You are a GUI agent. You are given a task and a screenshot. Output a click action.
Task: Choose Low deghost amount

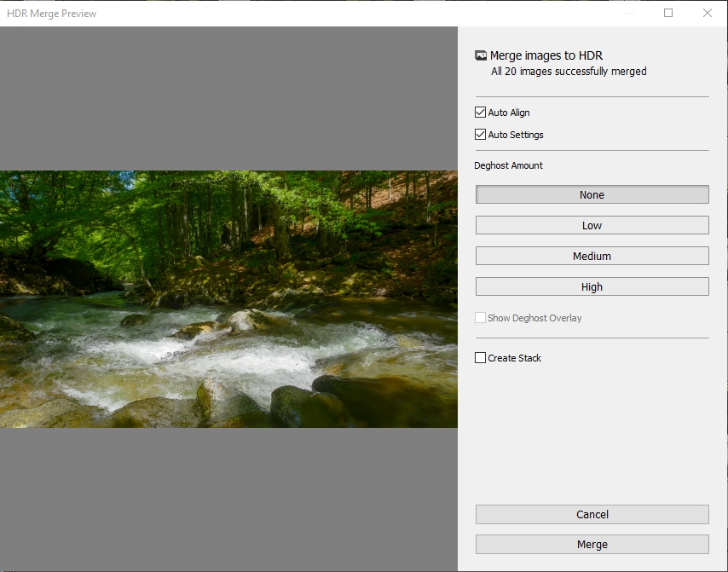(592, 225)
